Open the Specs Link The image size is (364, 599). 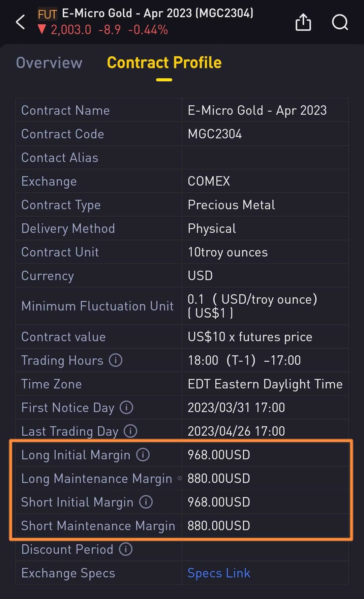(219, 573)
